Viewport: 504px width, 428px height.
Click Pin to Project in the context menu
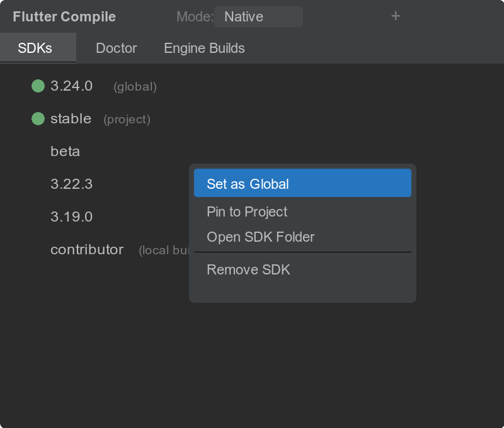pos(246,211)
